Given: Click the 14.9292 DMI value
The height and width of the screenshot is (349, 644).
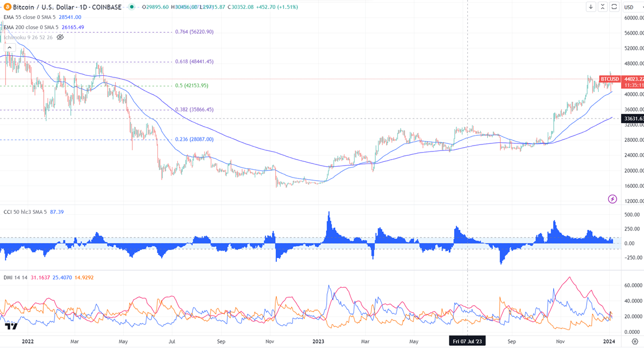Looking at the screenshot, I should click(x=84, y=278).
